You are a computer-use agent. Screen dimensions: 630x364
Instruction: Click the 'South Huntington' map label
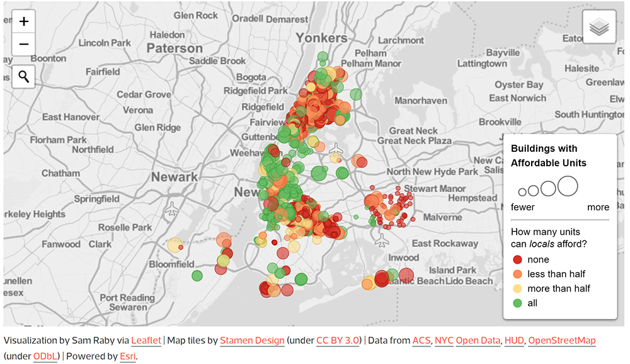[x=590, y=115]
